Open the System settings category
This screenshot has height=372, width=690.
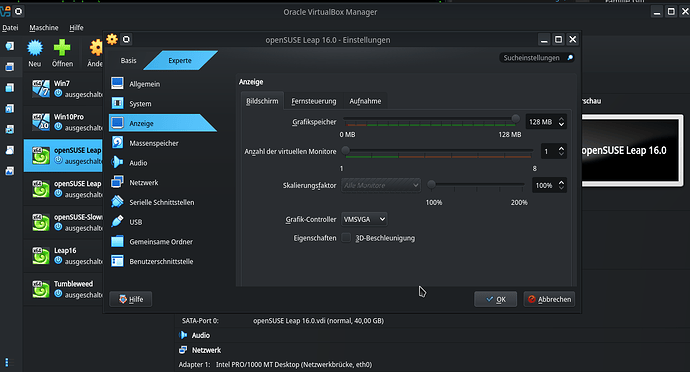point(163,103)
